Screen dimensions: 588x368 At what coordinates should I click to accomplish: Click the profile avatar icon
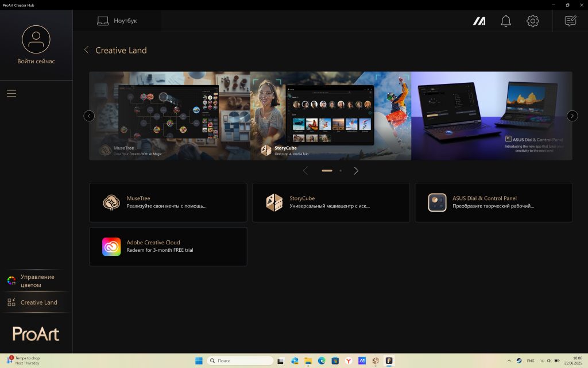[x=36, y=40]
